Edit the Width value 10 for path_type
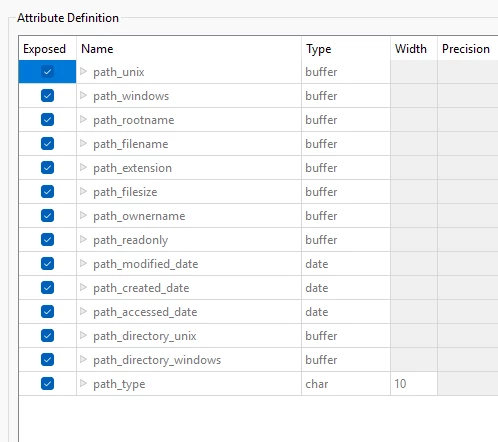 (x=414, y=384)
